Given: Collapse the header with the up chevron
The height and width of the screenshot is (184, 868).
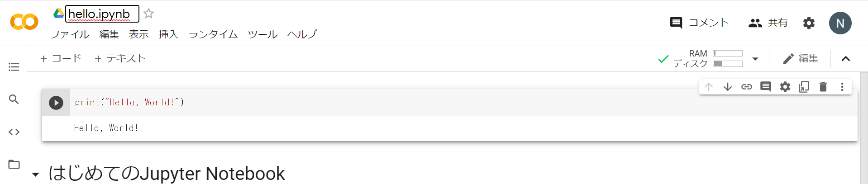Looking at the screenshot, I should (x=846, y=59).
